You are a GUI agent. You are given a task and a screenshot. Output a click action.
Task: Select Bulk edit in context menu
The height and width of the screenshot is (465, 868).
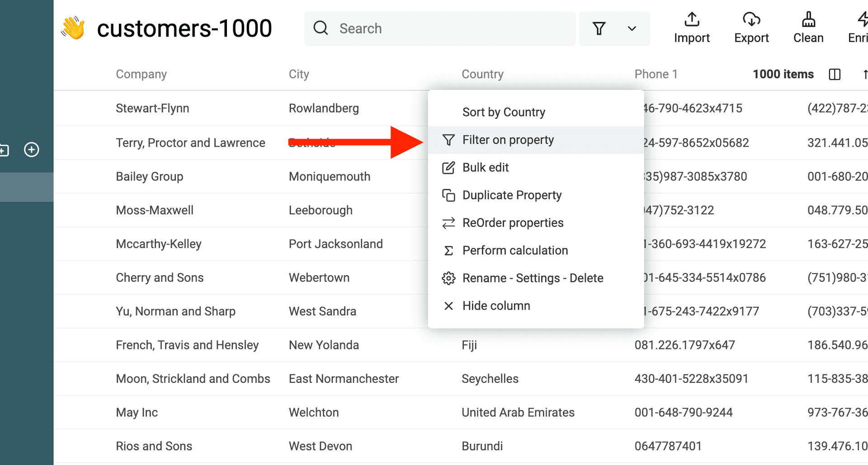pos(485,168)
